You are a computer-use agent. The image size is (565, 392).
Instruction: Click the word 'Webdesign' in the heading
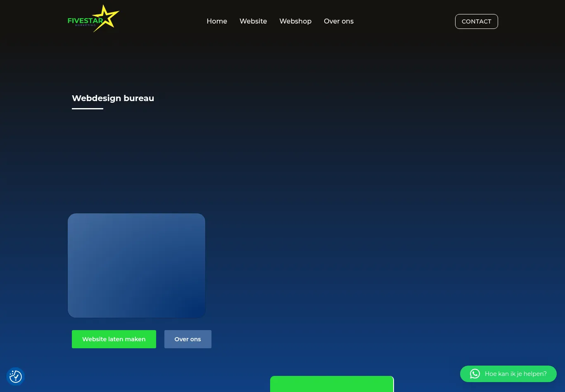[x=96, y=98]
